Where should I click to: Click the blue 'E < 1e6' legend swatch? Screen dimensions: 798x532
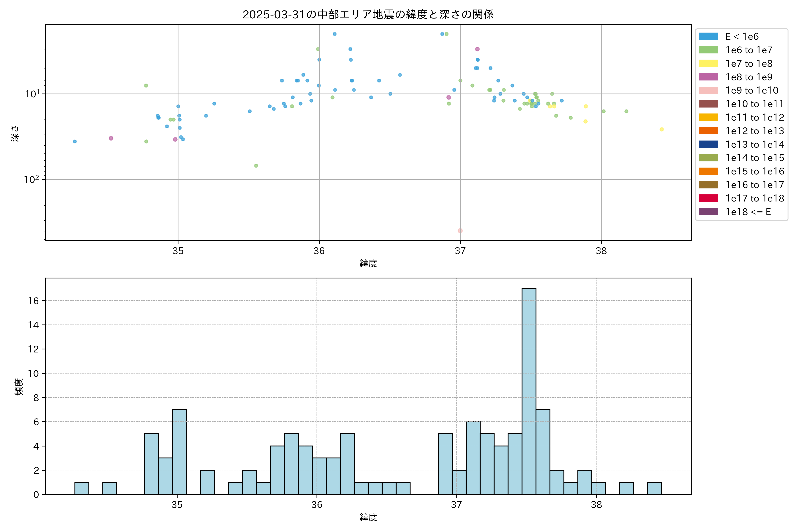pos(708,37)
